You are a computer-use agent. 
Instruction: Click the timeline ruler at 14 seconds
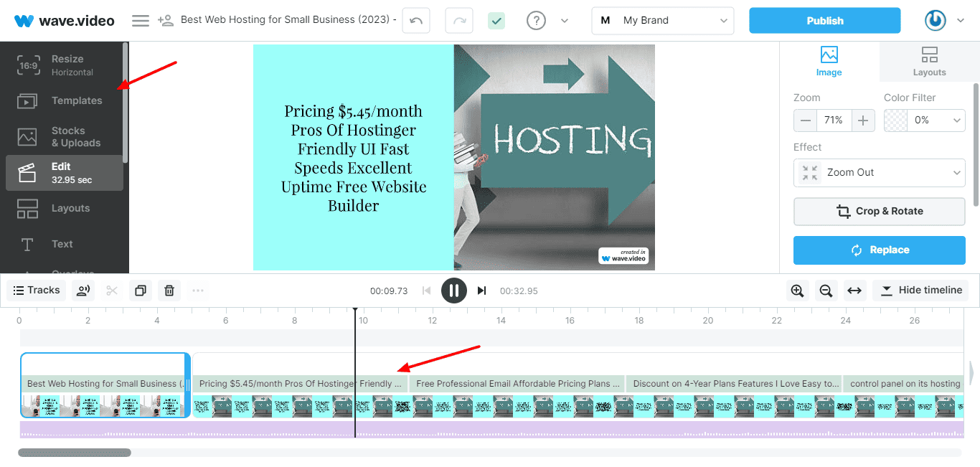(x=501, y=321)
